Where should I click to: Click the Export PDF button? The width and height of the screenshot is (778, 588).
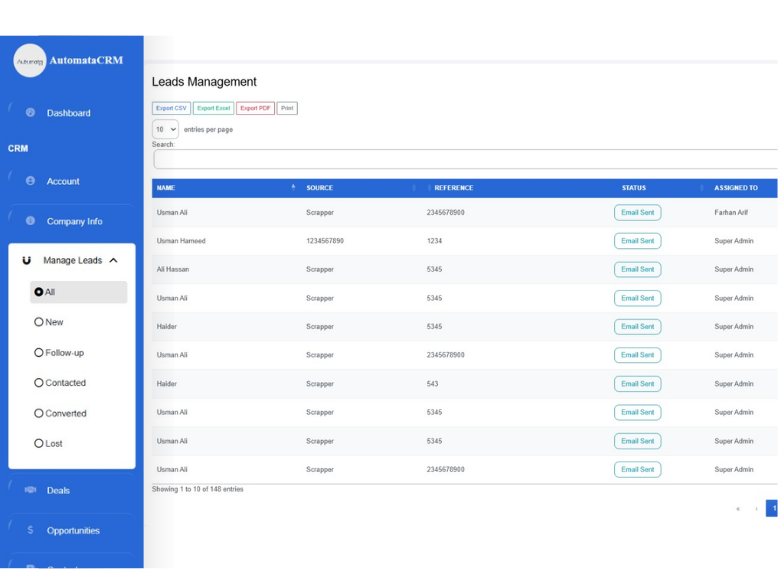[255, 108]
